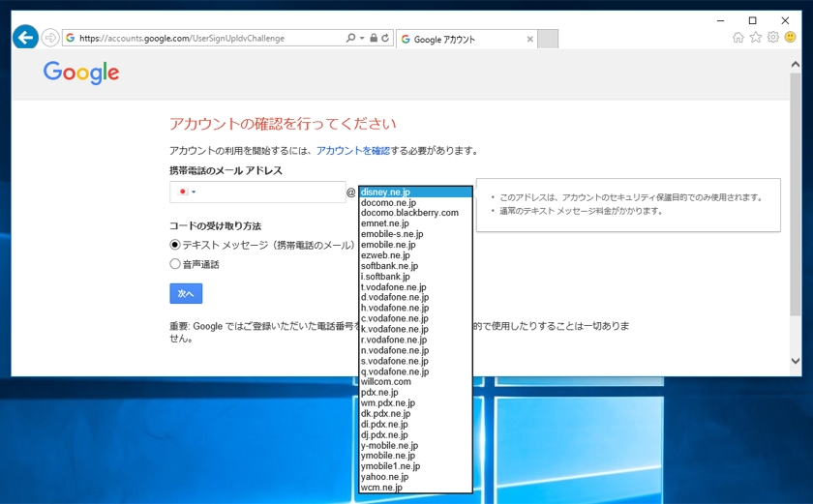Open the browser home icon

coord(738,38)
